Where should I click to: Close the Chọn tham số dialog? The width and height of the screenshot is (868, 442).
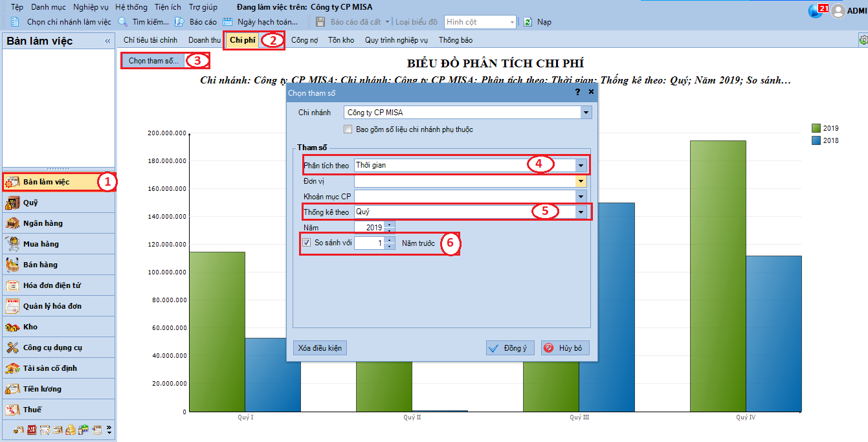[591, 93]
